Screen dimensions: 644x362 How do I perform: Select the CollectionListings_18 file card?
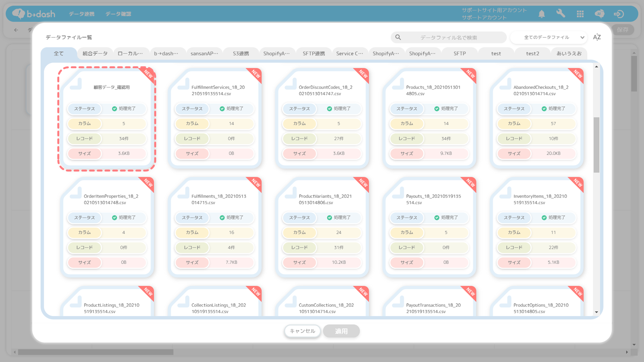[215, 301]
